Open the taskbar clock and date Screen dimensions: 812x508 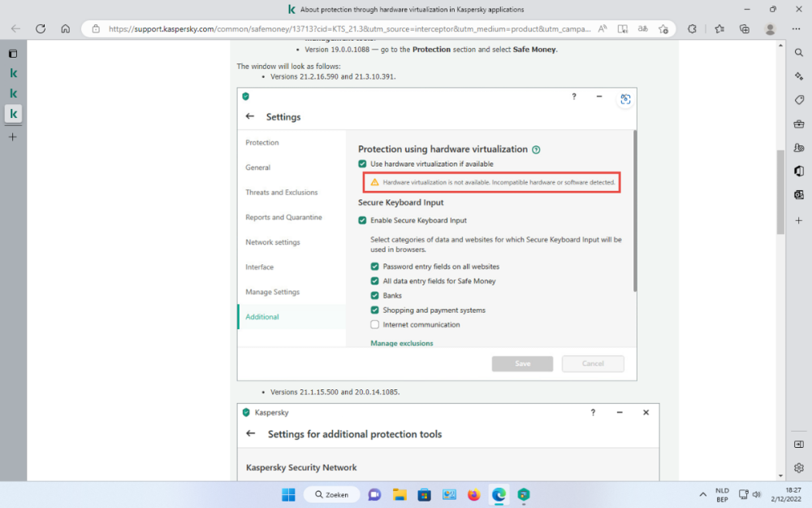[785, 494]
